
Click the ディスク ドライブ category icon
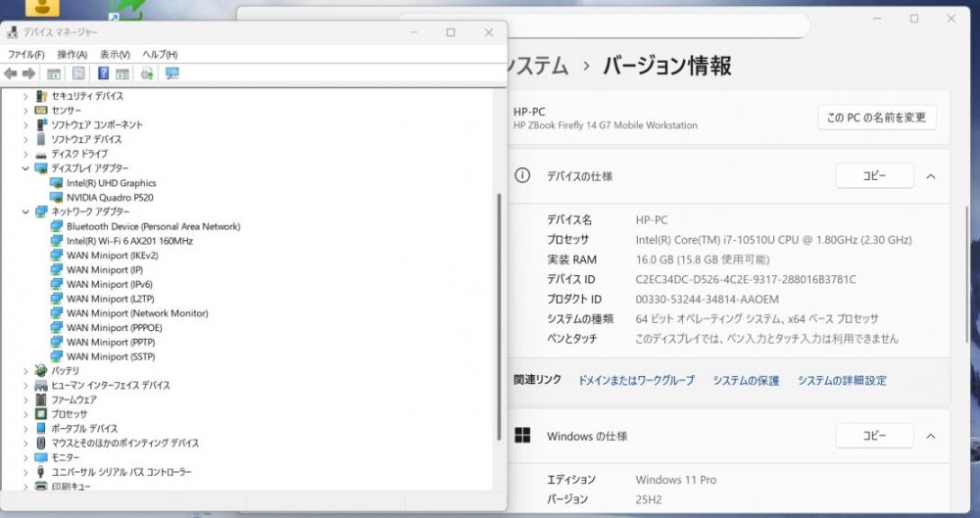pyautogui.click(x=41, y=154)
